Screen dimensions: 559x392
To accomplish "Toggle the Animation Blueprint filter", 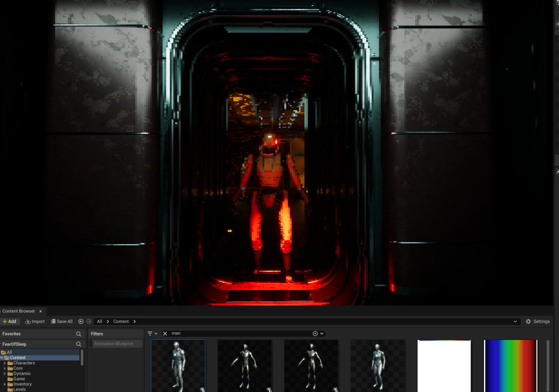I will (116, 344).
